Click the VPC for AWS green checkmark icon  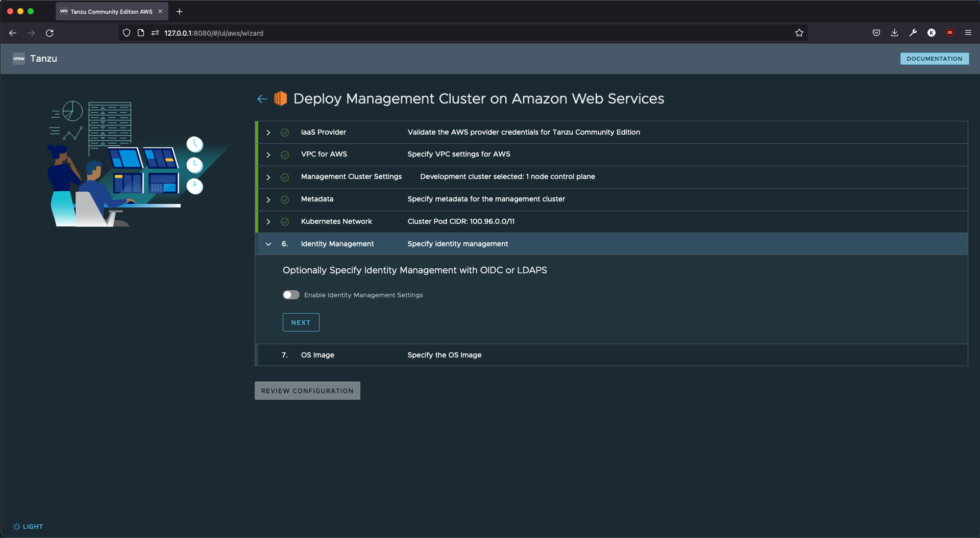coord(285,155)
